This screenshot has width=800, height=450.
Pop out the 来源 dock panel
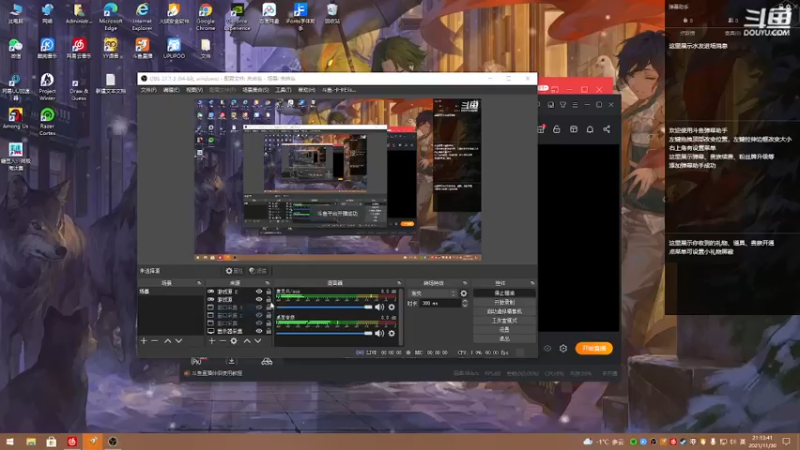267,283
